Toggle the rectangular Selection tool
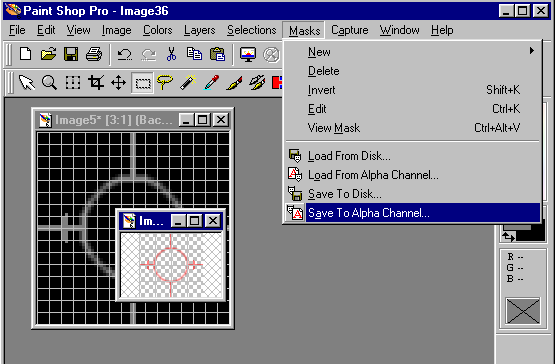 click(x=142, y=83)
